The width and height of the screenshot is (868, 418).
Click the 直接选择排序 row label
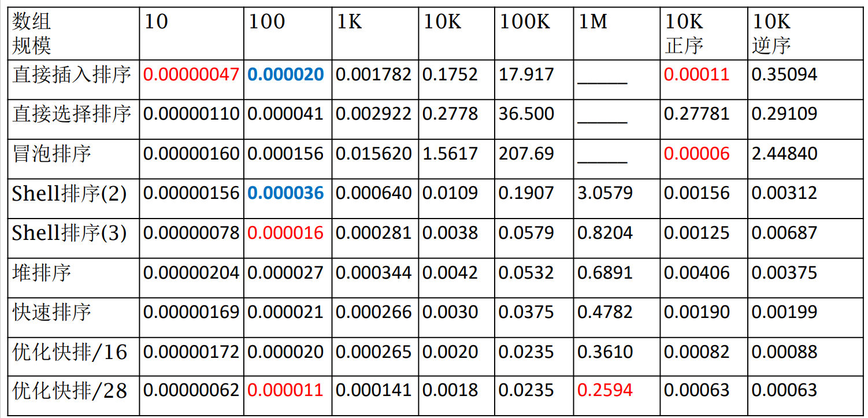[72, 113]
